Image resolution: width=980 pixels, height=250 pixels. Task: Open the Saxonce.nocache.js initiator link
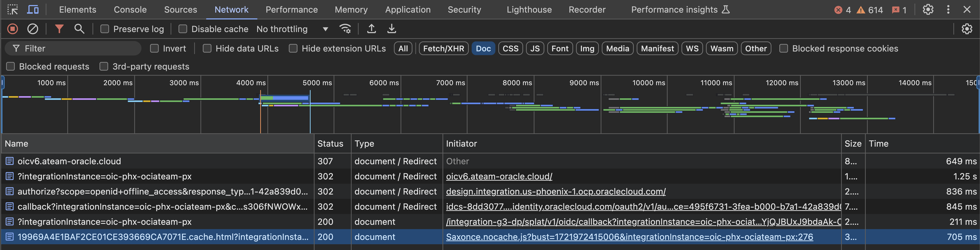tap(629, 237)
